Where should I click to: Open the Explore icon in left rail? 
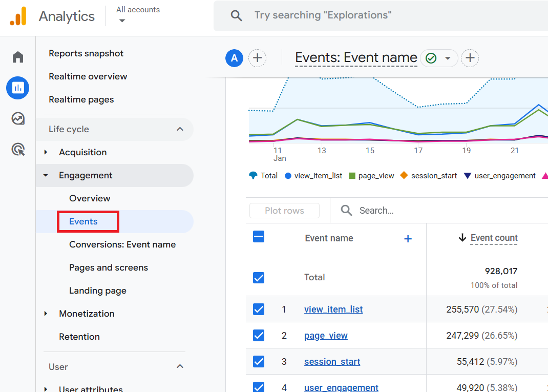pos(18,119)
